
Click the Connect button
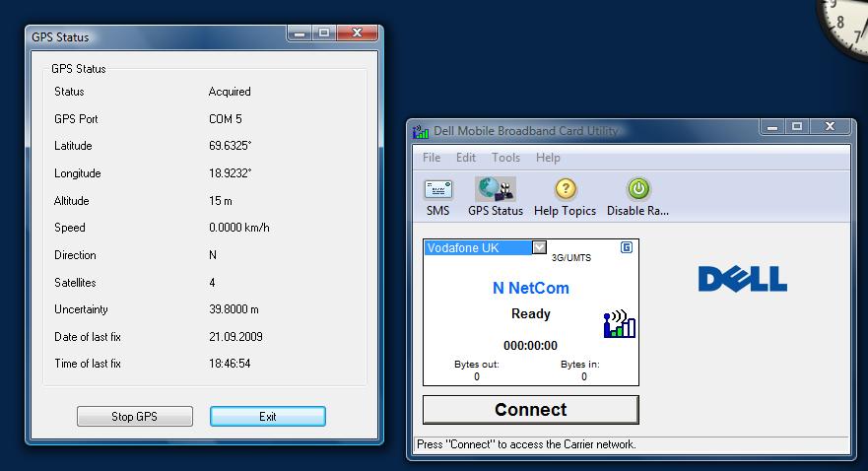point(530,410)
